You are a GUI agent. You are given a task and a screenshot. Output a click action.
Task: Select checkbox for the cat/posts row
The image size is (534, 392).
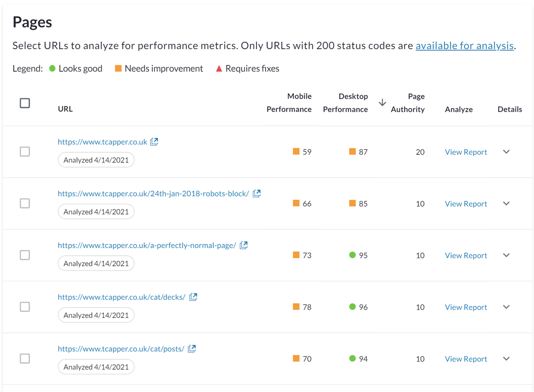pyautogui.click(x=25, y=359)
